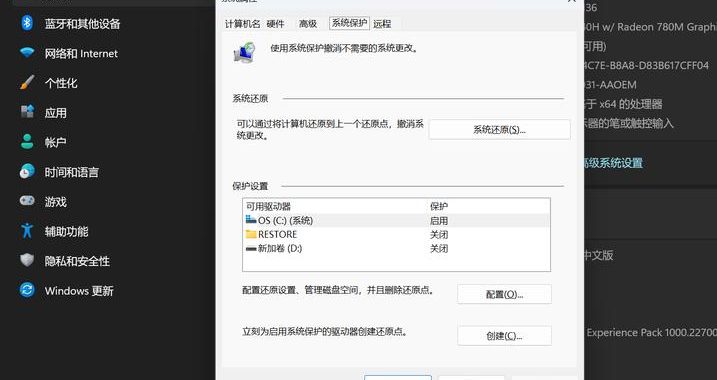
Task: Open 蓝牙和其他设备 in Settings sidebar
Action: [82, 23]
